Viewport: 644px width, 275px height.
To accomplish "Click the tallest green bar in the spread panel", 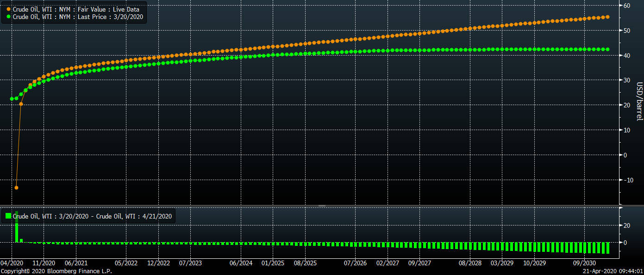I will pyautogui.click(x=17, y=226).
